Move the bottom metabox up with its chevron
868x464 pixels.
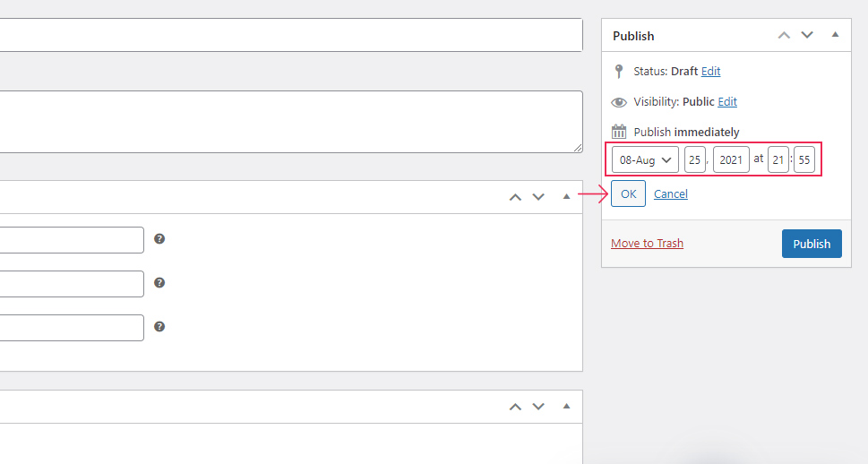(515, 406)
